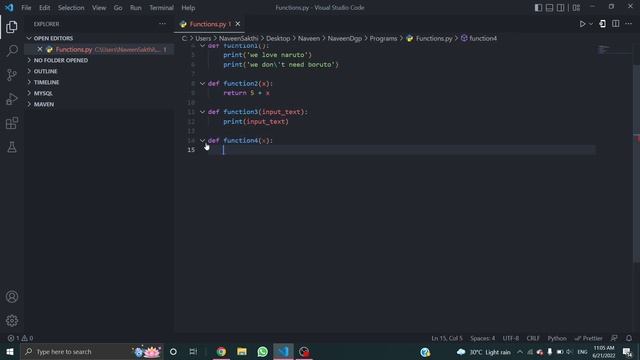640x360 pixels.
Task: Open the Edit menu
Action: tap(44, 8)
